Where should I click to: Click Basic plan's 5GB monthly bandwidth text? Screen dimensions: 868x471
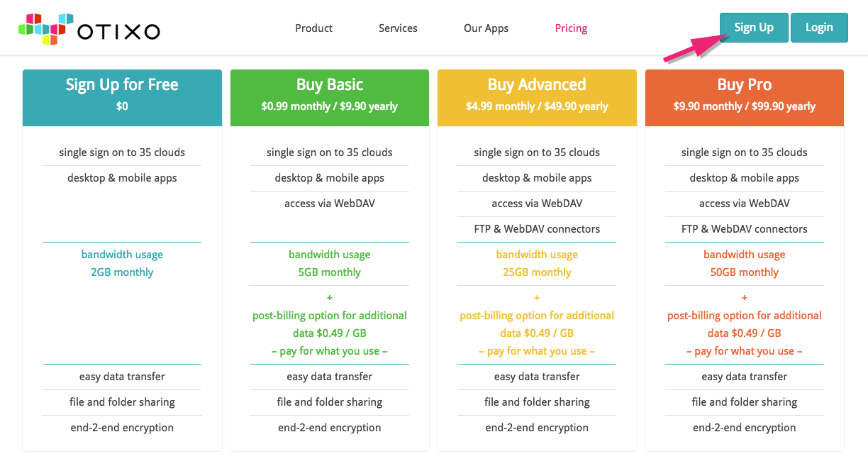(330, 272)
